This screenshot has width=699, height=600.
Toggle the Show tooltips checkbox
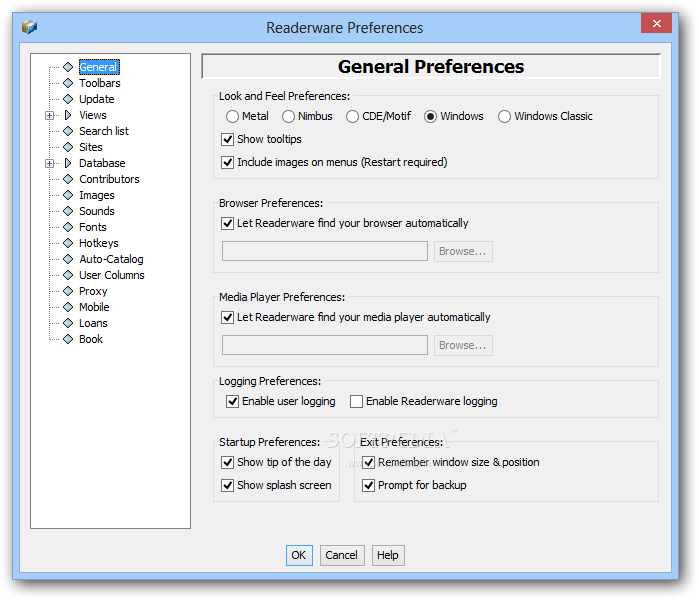(227, 140)
